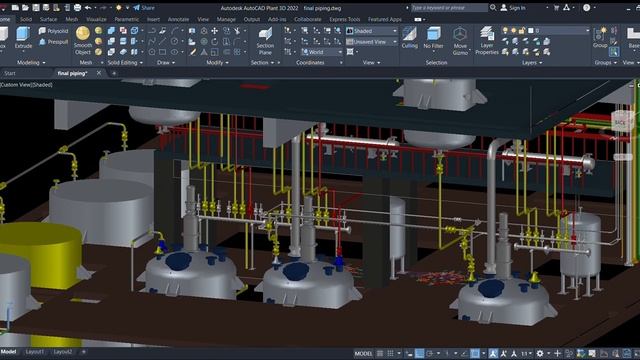Open the World coordinate system dropdown
Screen dimensions: 640x360
coord(322,52)
